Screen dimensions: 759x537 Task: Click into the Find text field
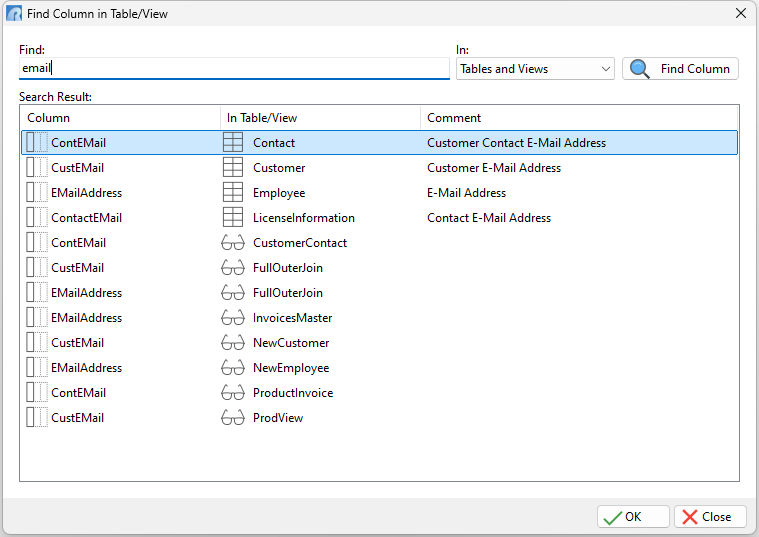click(234, 68)
